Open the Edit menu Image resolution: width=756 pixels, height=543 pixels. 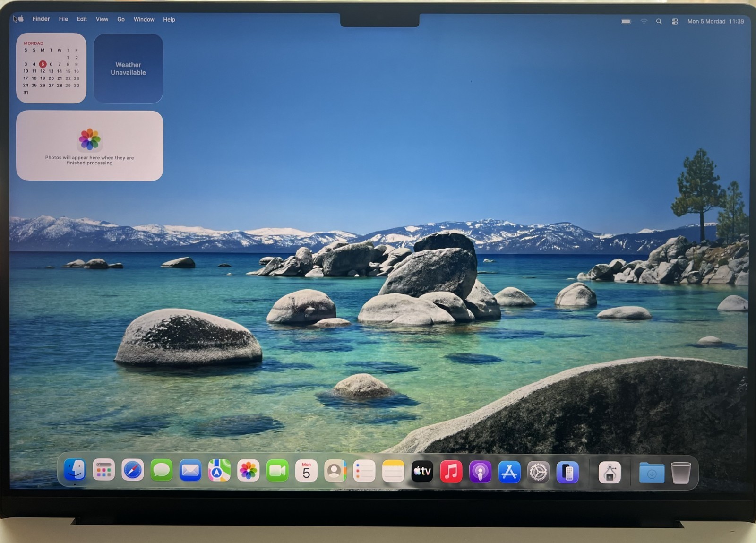[x=82, y=19]
